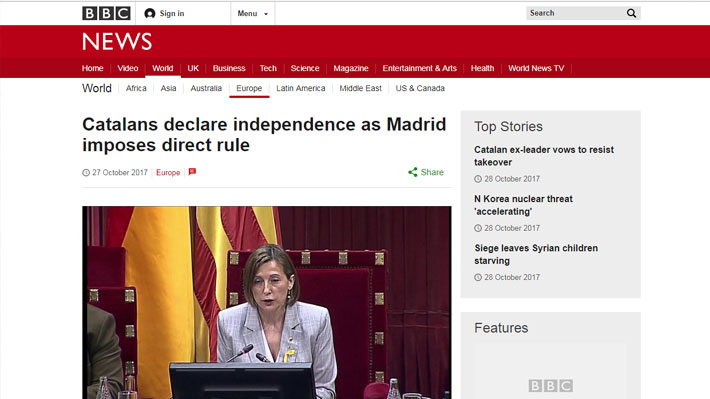Select the Africa sub-section
This screenshot has height=399, width=710.
(x=136, y=88)
